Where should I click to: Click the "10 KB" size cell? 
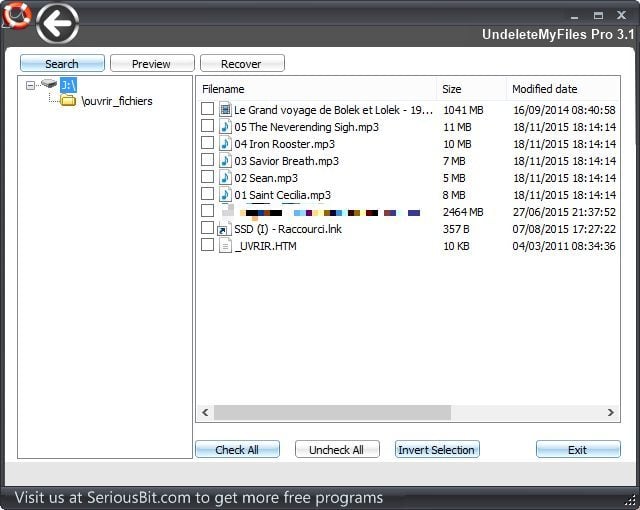[456, 246]
